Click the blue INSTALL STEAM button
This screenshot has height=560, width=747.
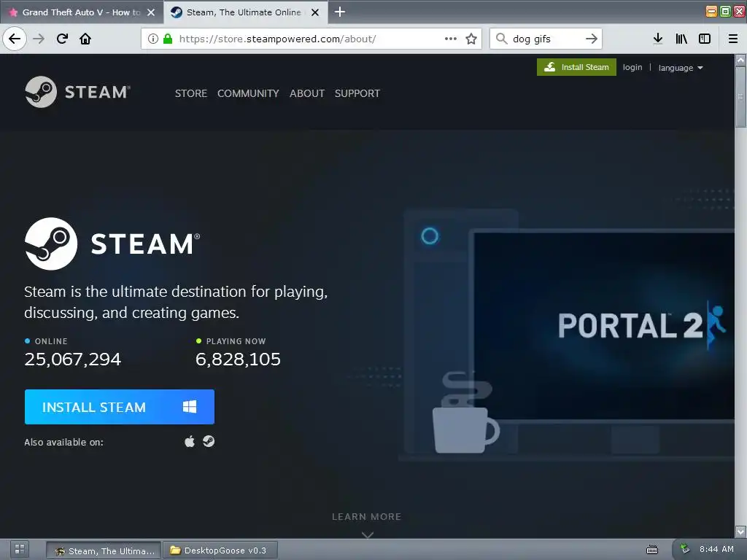[x=120, y=407]
